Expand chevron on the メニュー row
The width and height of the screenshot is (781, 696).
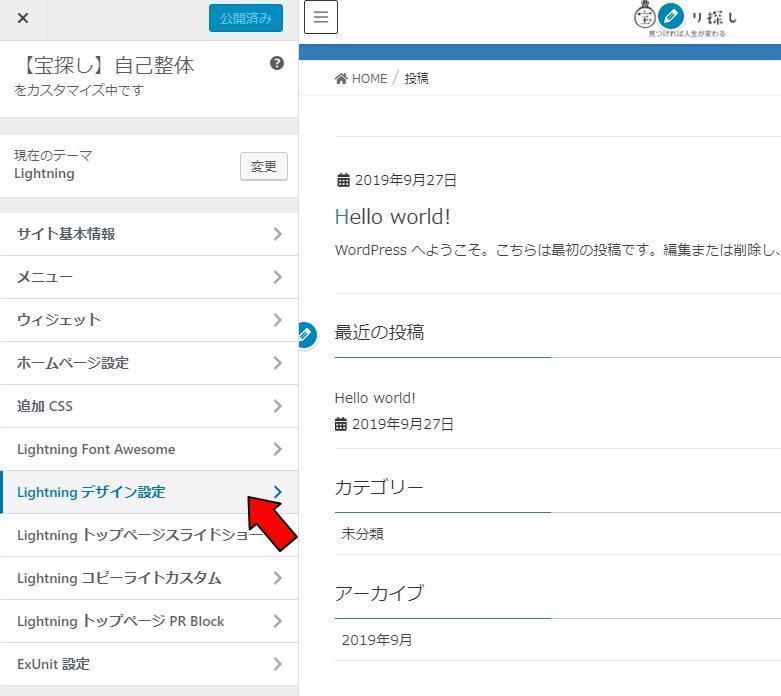click(x=277, y=277)
